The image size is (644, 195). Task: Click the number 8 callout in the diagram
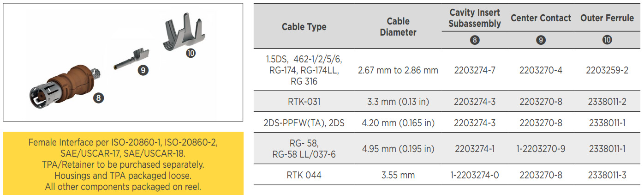coord(98,97)
